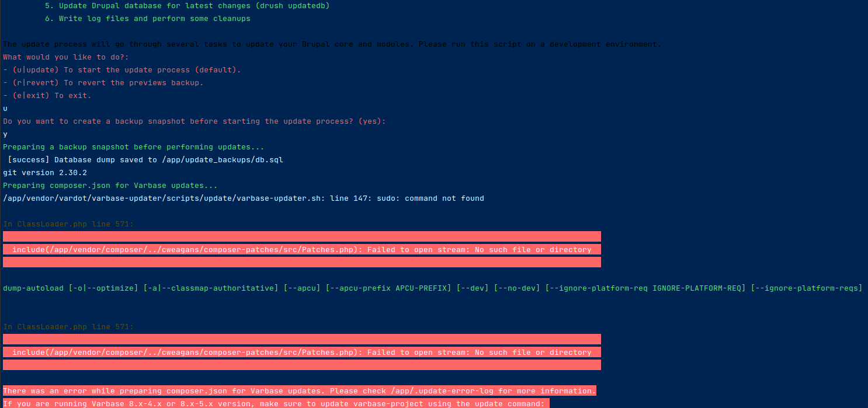Screen dimensions: 868x408
Task: Click the backup snapshot question line
Action: [x=193, y=121]
